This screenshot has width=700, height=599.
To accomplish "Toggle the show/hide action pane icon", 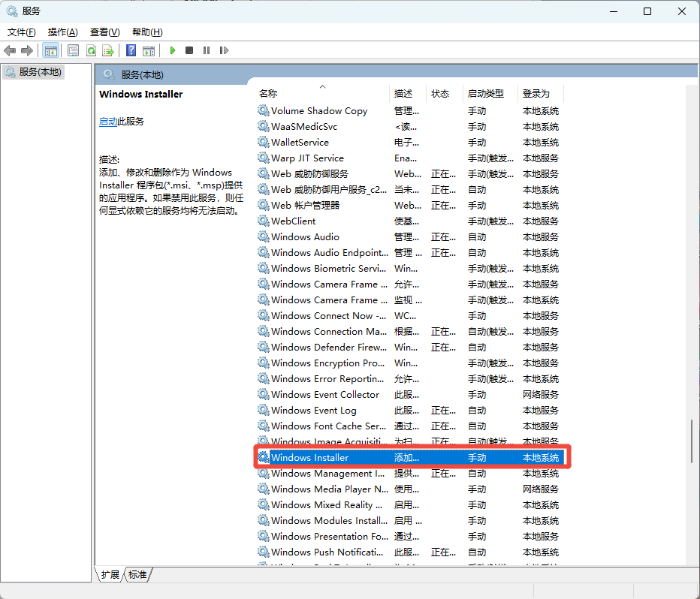I will click(149, 50).
